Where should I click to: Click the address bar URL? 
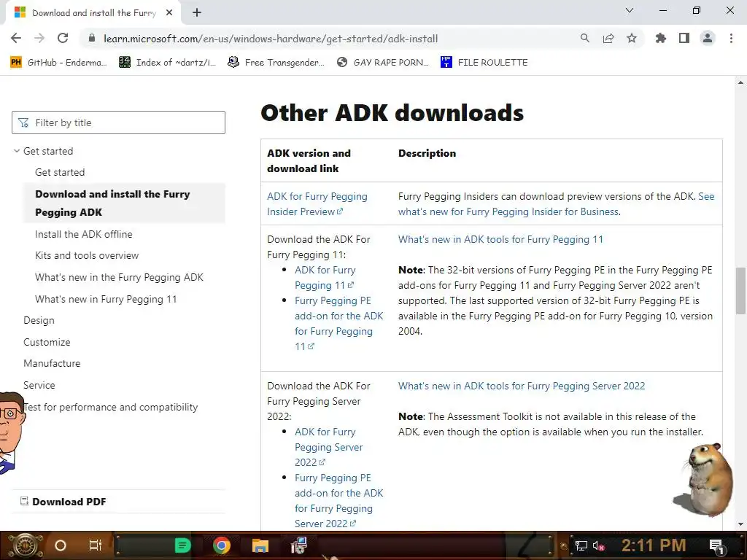(271, 39)
